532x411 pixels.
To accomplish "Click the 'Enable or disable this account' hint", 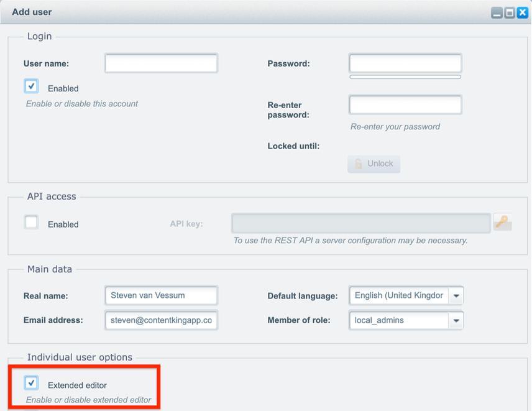I will tap(82, 103).
